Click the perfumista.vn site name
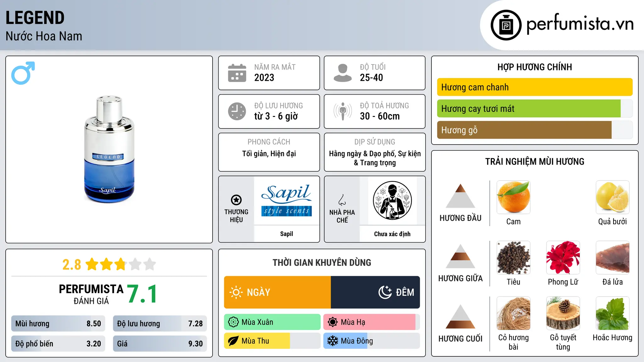The image size is (644, 362). click(x=580, y=24)
